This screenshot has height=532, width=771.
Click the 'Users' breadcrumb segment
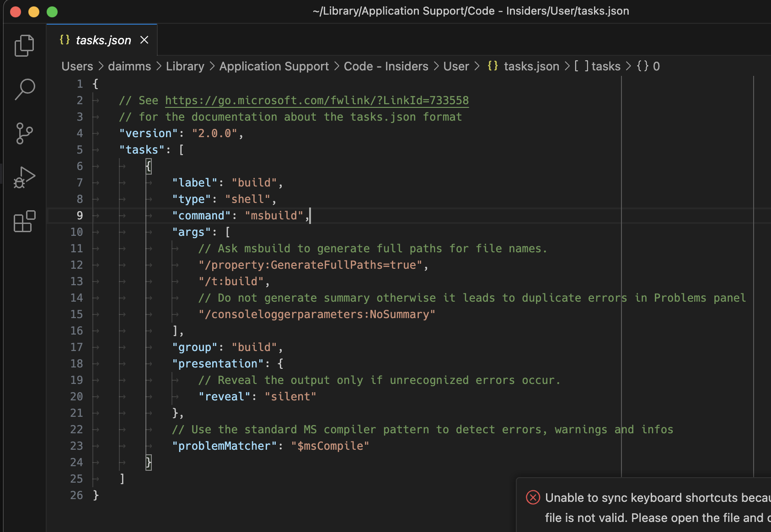pyautogui.click(x=77, y=66)
